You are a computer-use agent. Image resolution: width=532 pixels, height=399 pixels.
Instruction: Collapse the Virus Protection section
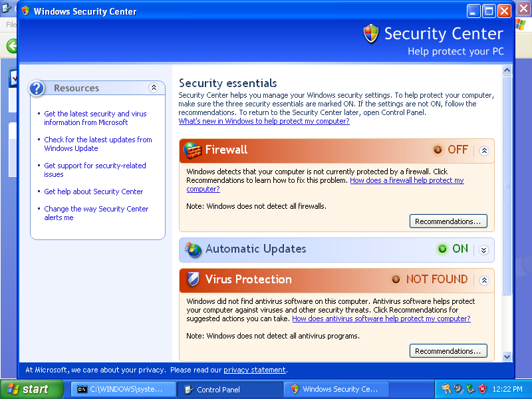coord(484,280)
